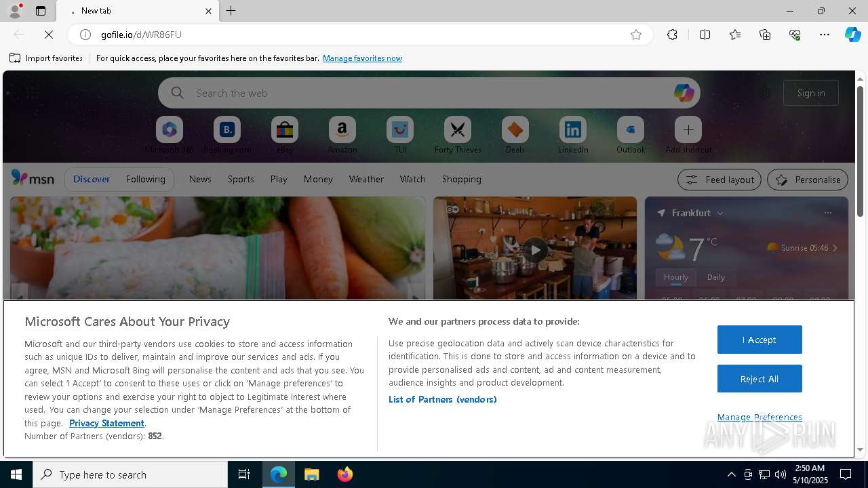Open page settings gear icon
Image resolution: width=868 pixels, height=488 pixels.
pos(764,93)
